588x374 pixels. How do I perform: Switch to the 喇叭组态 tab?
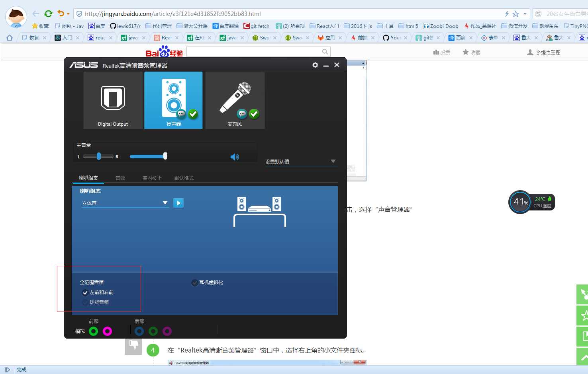88,178
